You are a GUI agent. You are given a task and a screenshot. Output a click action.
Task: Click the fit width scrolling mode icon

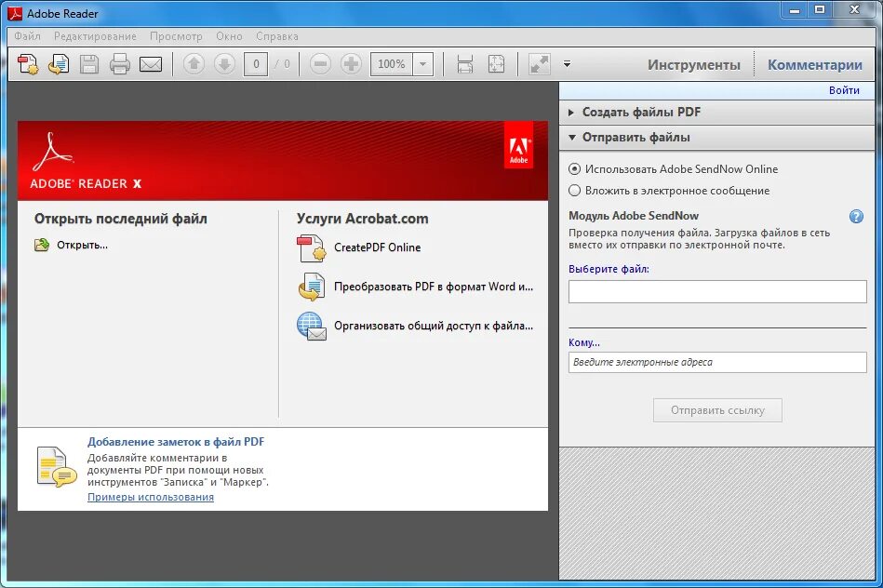coord(465,64)
